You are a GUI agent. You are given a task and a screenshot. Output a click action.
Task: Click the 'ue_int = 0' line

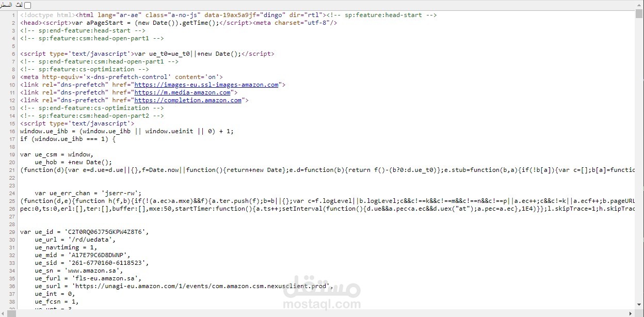point(55,294)
